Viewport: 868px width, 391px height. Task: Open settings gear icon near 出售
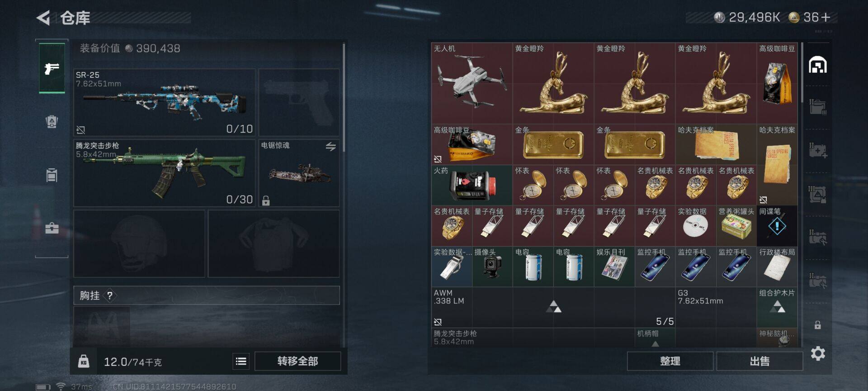pyautogui.click(x=818, y=353)
